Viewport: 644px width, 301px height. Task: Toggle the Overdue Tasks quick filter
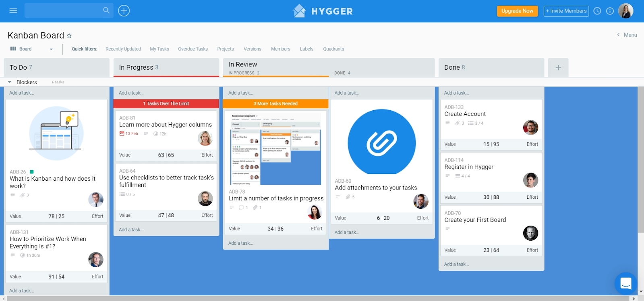point(193,49)
